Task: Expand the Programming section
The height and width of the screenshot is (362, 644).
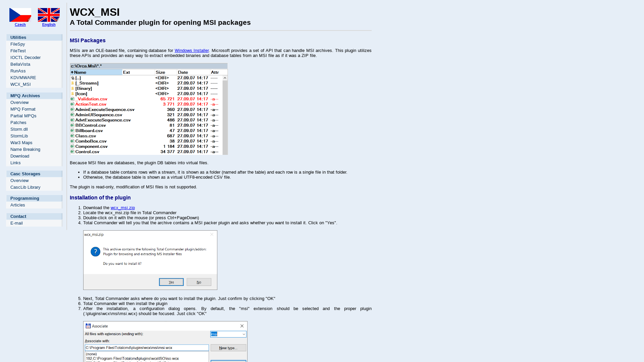Action: click(24, 198)
